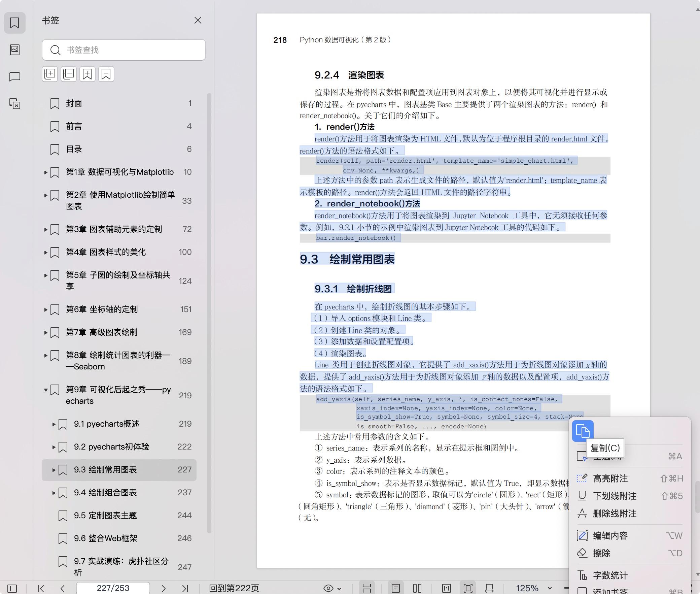Toggle single-page view mode
Viewport: 700px width, 594px height.
[396, 588]
